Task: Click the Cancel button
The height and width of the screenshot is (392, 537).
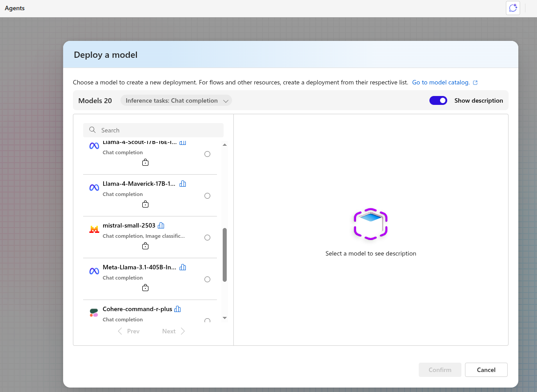Action: click(x=486, y=370)
